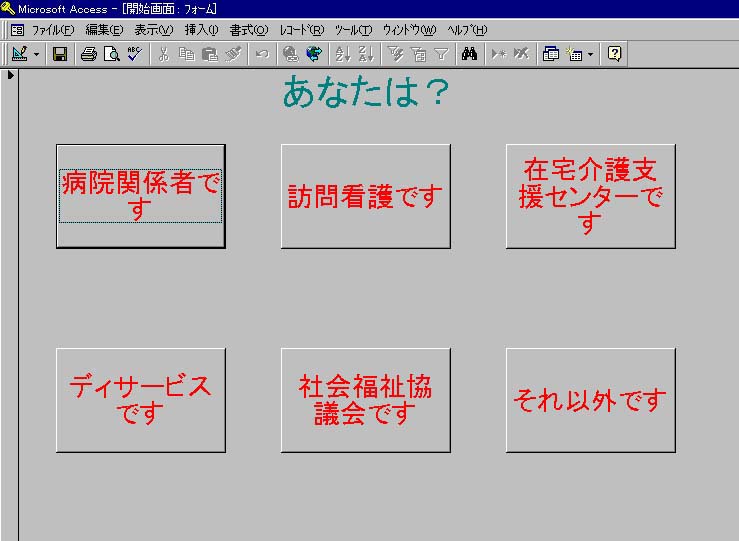Click the あなたは？ heading label
739x541 pixels.
click(x=365, y=92)
